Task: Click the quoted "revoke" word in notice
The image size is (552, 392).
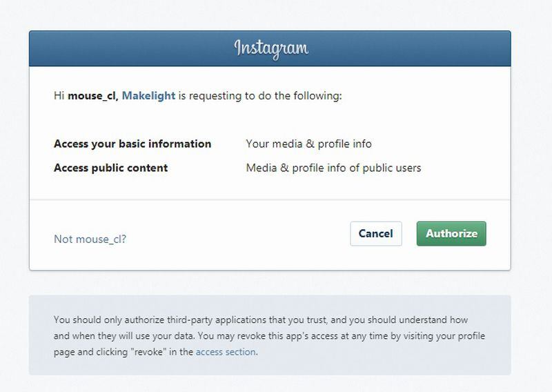Action: pyautogui.click(x=150, y=352)
